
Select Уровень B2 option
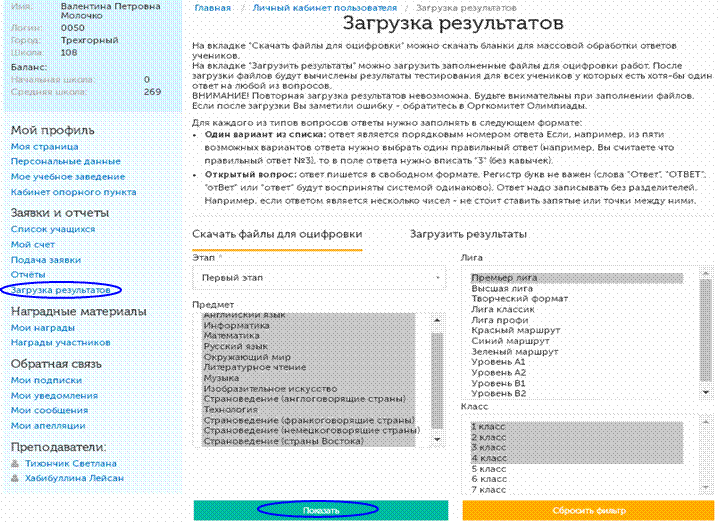[x=577, y=393]
